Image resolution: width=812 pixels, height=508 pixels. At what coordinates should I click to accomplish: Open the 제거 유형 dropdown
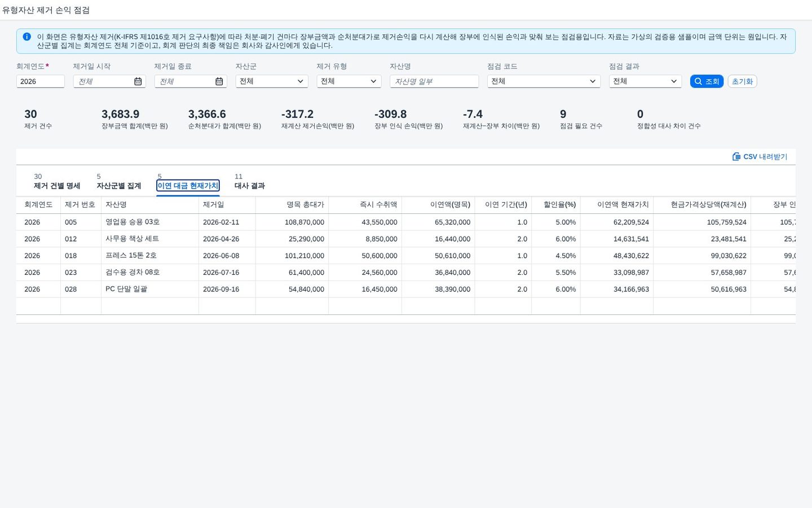click(349, 81)
